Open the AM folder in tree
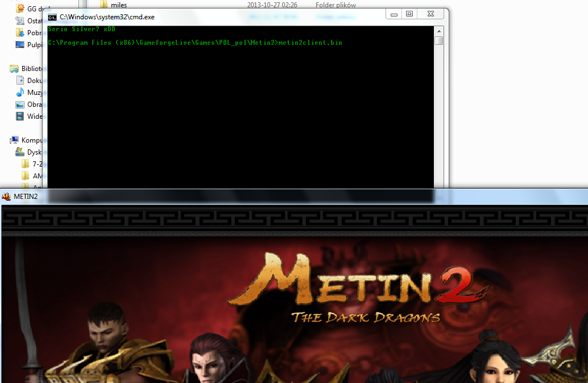588x383 pixels. pos(26,176)
